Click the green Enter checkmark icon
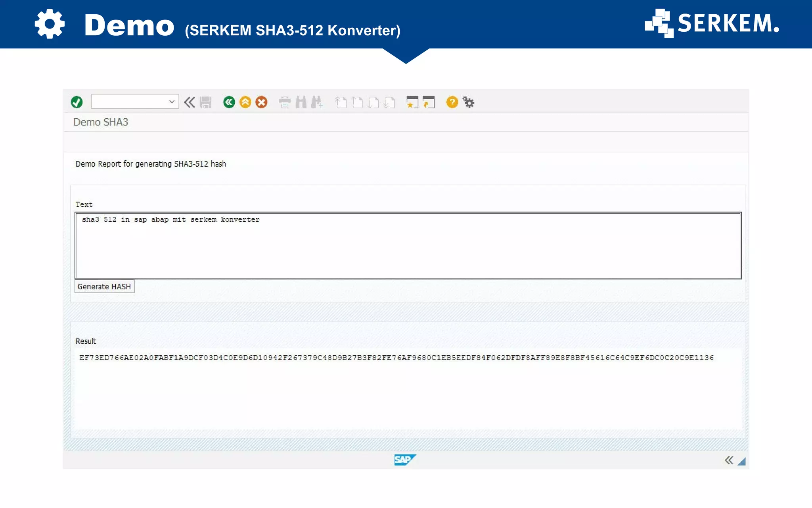 (77, 102)
